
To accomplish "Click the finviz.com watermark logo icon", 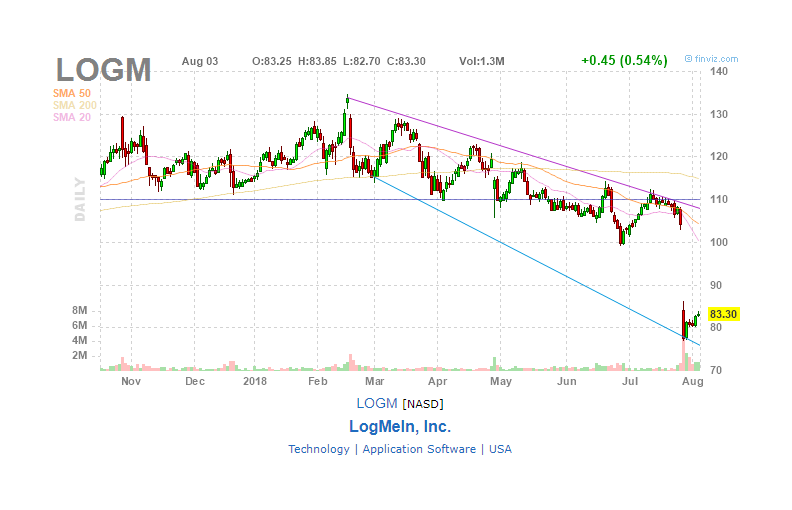I will click(x=688, y=59).
